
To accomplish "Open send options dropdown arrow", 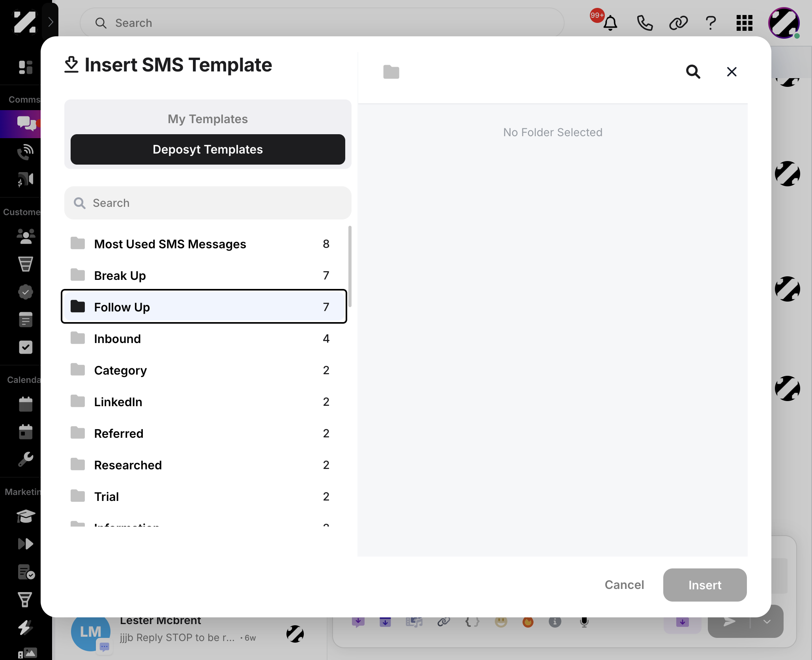I will (767, 622).
